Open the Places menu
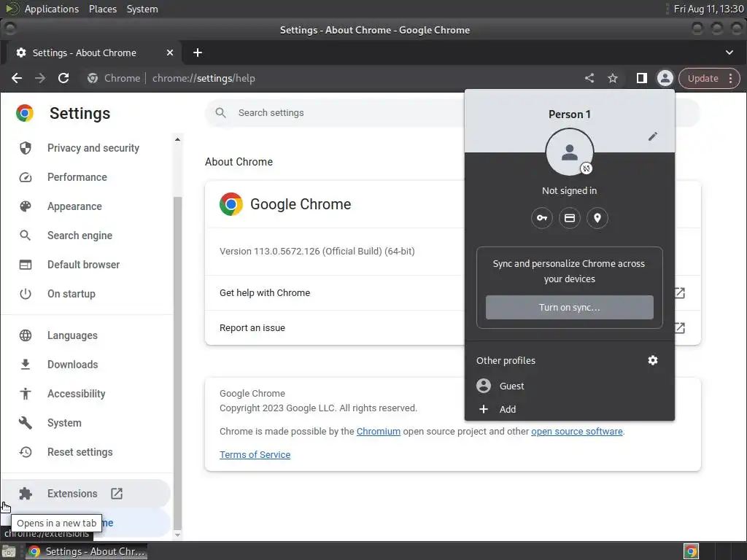Screen dimensions: 747x560 coord(102,9)
